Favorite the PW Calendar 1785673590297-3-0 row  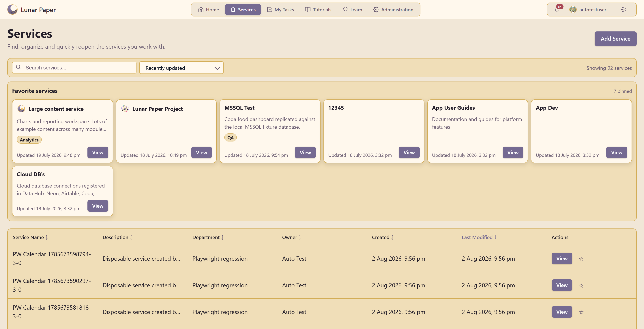coord(581,285)
